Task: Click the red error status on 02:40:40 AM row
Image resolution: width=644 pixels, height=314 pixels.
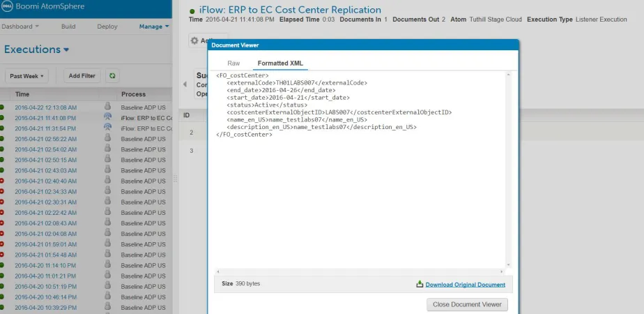Action: coord(1,181)
